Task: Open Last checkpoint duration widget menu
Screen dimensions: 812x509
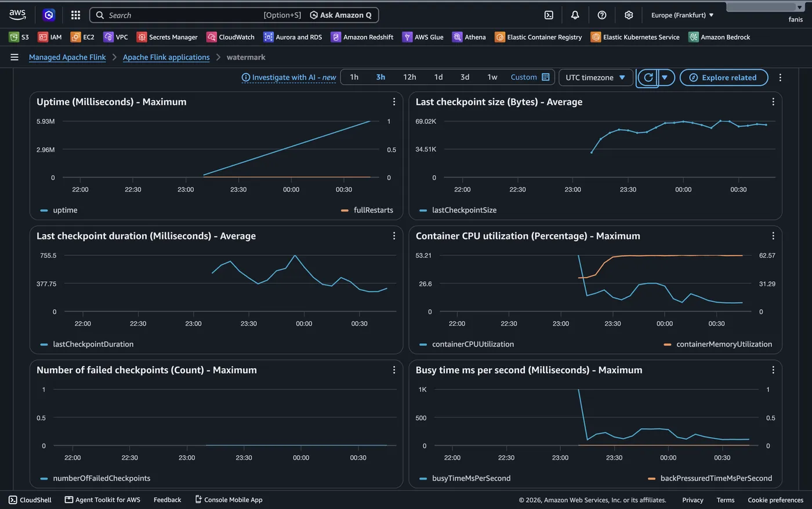Action: (394, 236)
